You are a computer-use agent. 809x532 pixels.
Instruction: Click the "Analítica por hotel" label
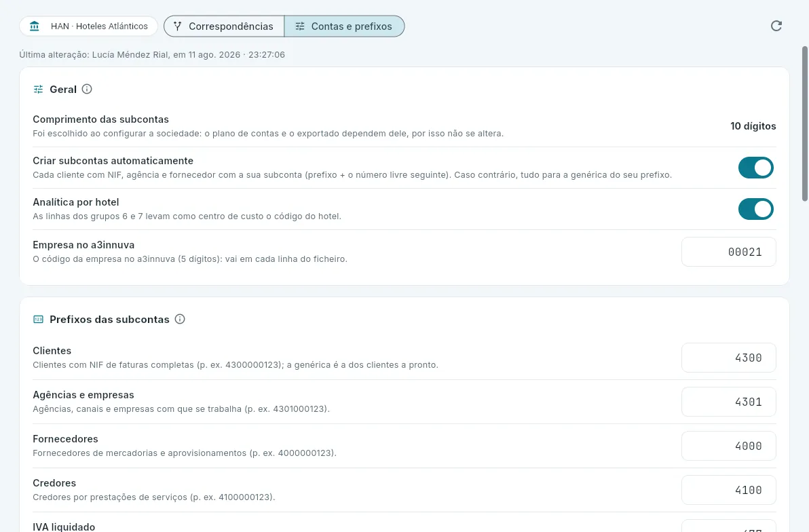click(x=76, y=202)
